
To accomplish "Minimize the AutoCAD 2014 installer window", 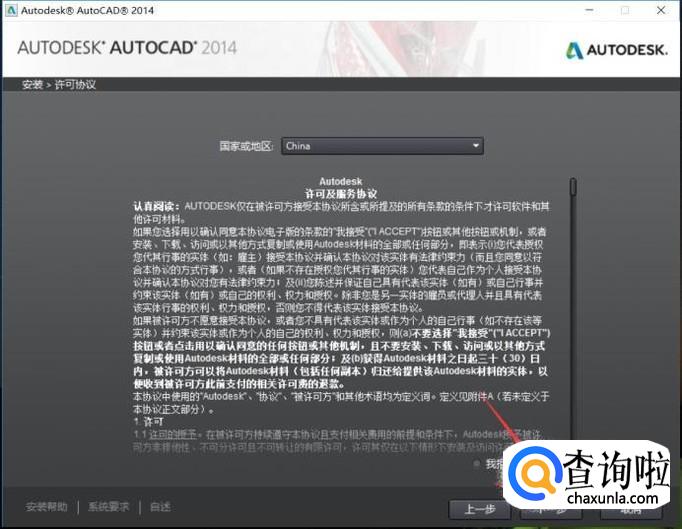I will (x=589, y=10).
